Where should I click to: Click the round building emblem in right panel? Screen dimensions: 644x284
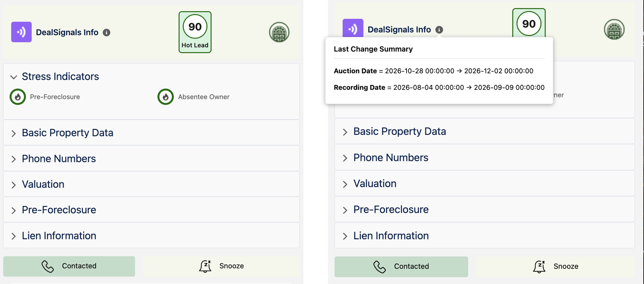click(x=614, y=29)
